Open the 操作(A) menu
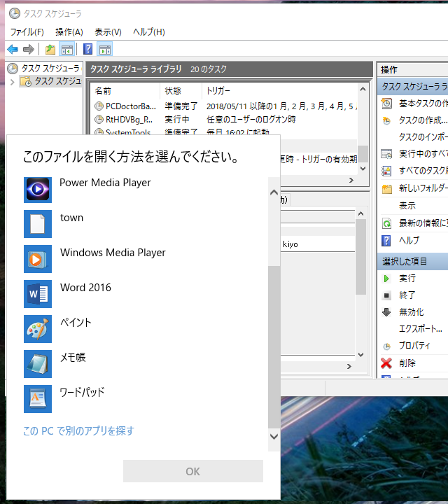 69,32
